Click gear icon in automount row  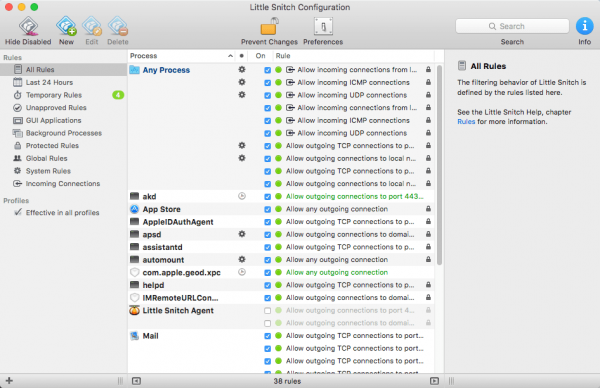coord(242,259)
